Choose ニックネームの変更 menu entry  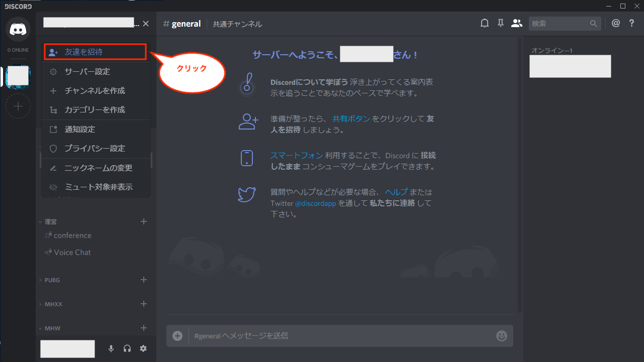click(96, 168)
